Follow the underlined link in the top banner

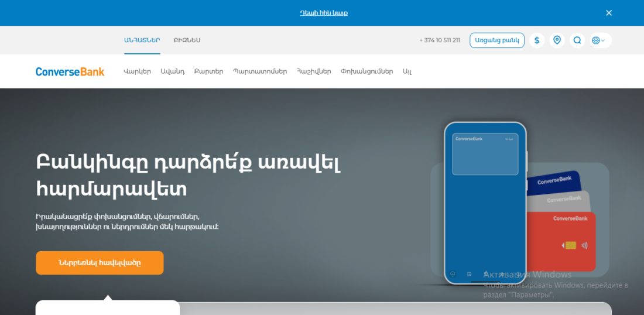(324, 13)
